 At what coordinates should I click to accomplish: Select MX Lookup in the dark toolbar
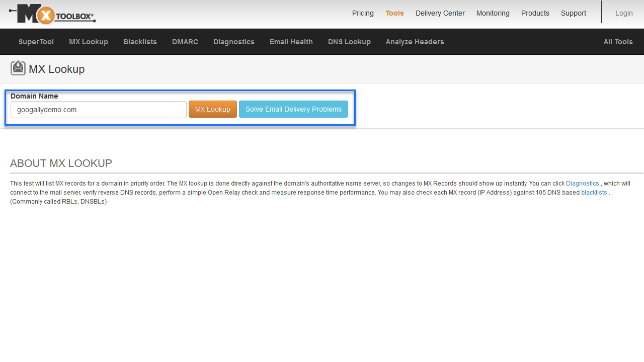(x=89, y=42)
